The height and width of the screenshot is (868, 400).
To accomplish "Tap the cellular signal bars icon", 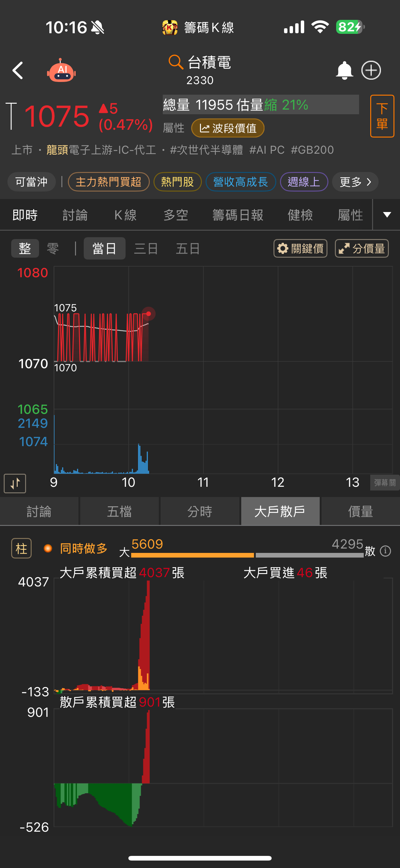I will [x=294, y=27].
